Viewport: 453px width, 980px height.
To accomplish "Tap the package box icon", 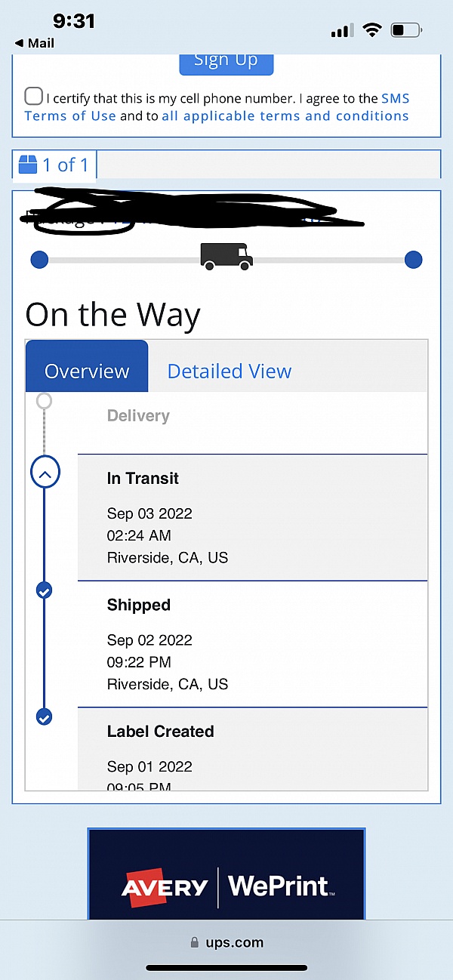I will tap(28, 165).
